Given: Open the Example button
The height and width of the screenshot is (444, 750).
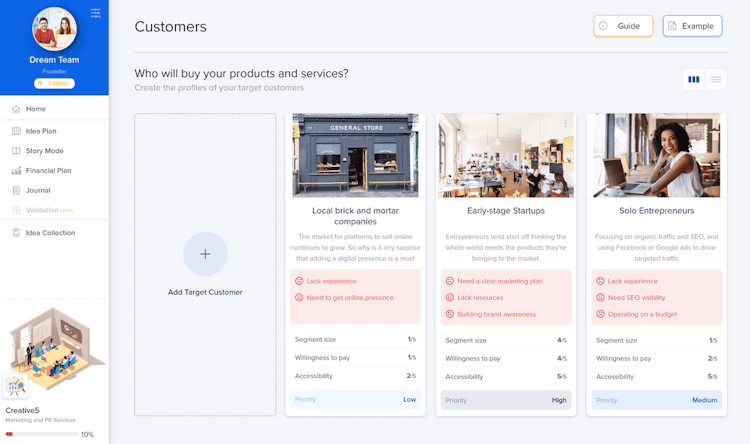Looking at the screenshot, I should [x=692, y=26].
